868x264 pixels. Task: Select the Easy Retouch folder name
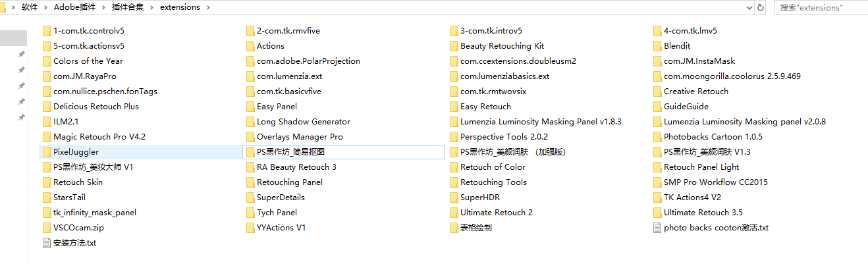[x=485, y=107]
